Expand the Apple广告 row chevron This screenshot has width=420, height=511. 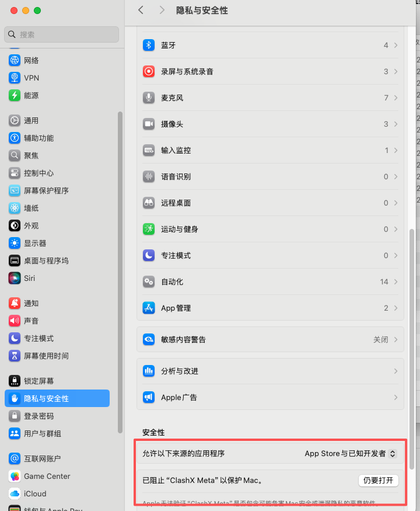(x=395, y=398)
